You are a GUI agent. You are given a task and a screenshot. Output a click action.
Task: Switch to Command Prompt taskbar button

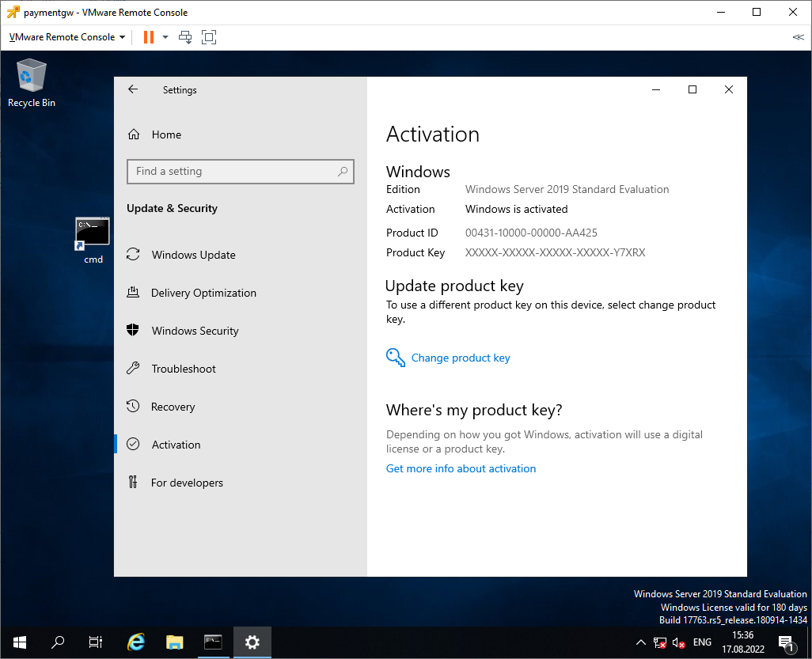pyautogui.click(x=213, y=642)
